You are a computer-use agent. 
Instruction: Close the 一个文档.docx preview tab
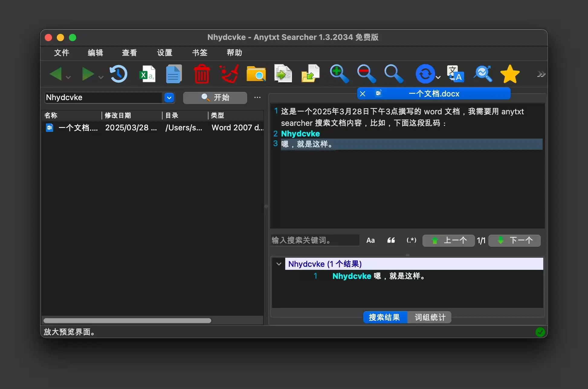coord(363,94)
